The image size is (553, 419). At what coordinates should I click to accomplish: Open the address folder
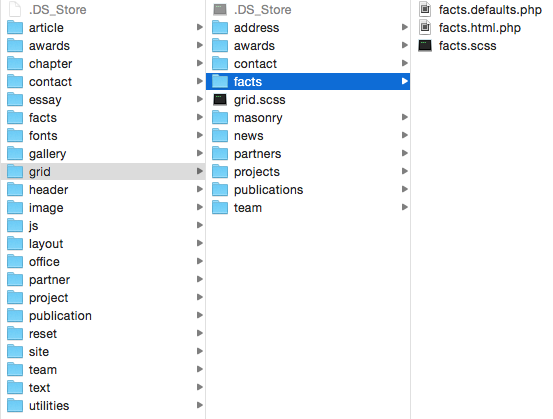pos(308,28)
